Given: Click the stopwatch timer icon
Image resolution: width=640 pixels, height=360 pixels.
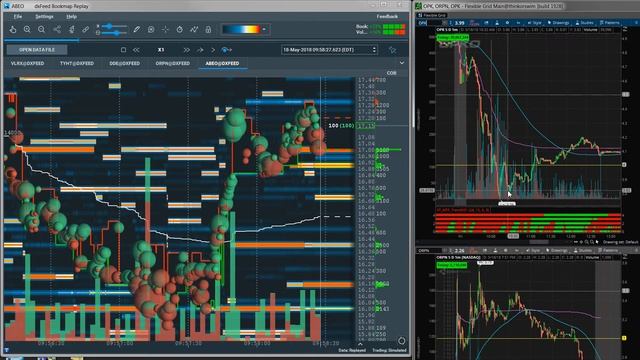Looking at the screenshot, I should [x=180, y=29].
